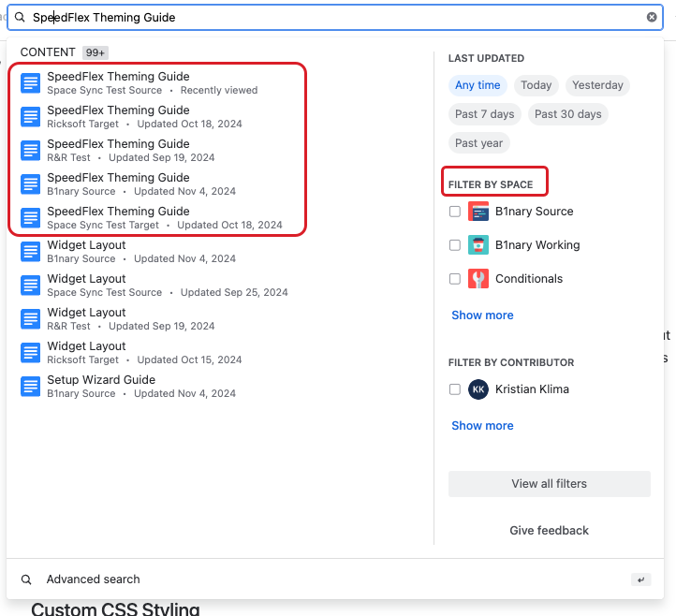
Task: Open SpeedFlex Theming Guide updated Oct 18 in Ricksoft Target
Action: [x=118, y=110]
